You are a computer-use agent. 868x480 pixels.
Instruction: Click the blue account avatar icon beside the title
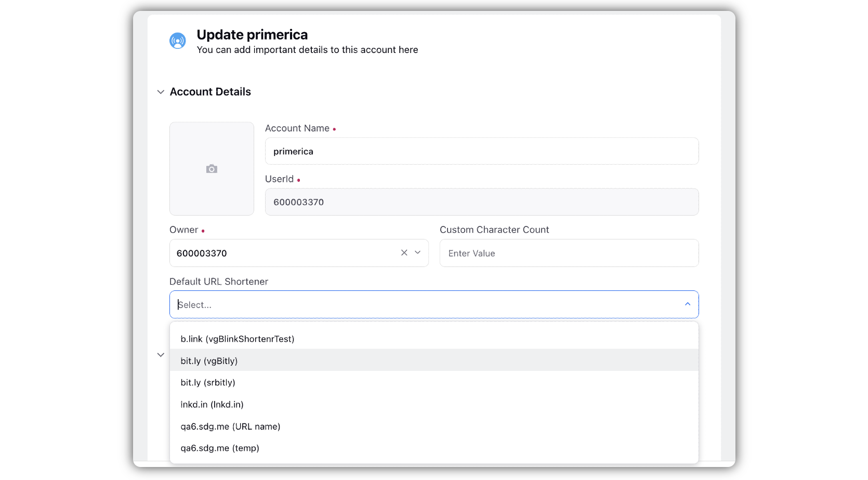coord(178,41)
